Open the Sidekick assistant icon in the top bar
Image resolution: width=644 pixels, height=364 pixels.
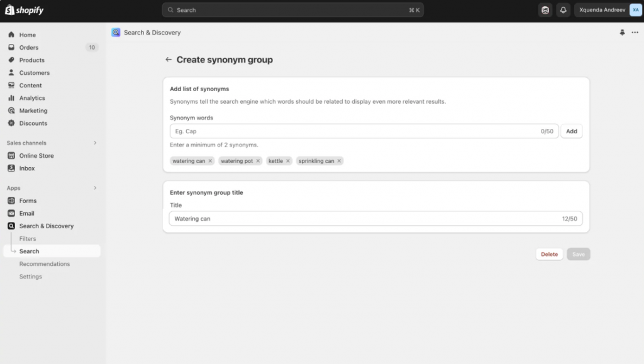pos(545,10)
